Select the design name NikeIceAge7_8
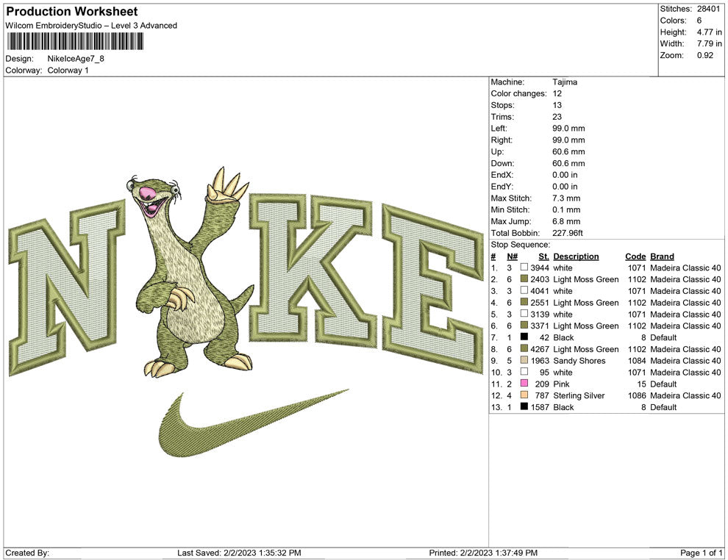728x560 pixels. [x=76, y=59]
